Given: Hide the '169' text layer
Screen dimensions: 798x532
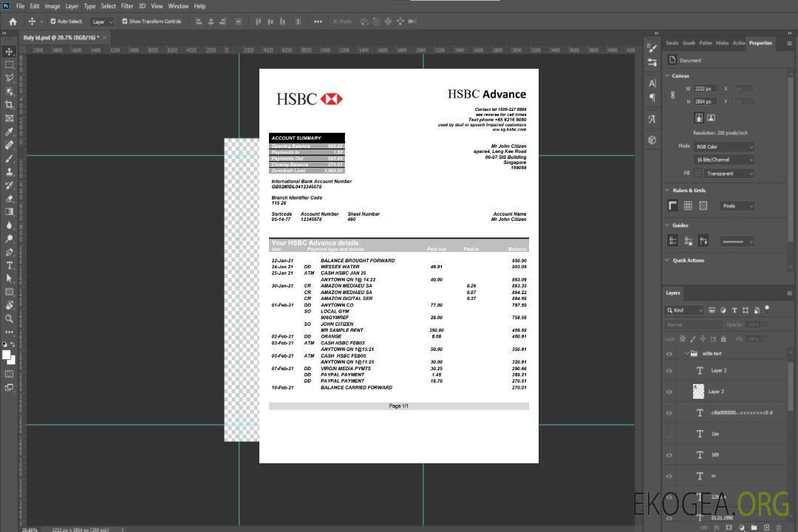Looking at the screenshot, I should 669,455.
